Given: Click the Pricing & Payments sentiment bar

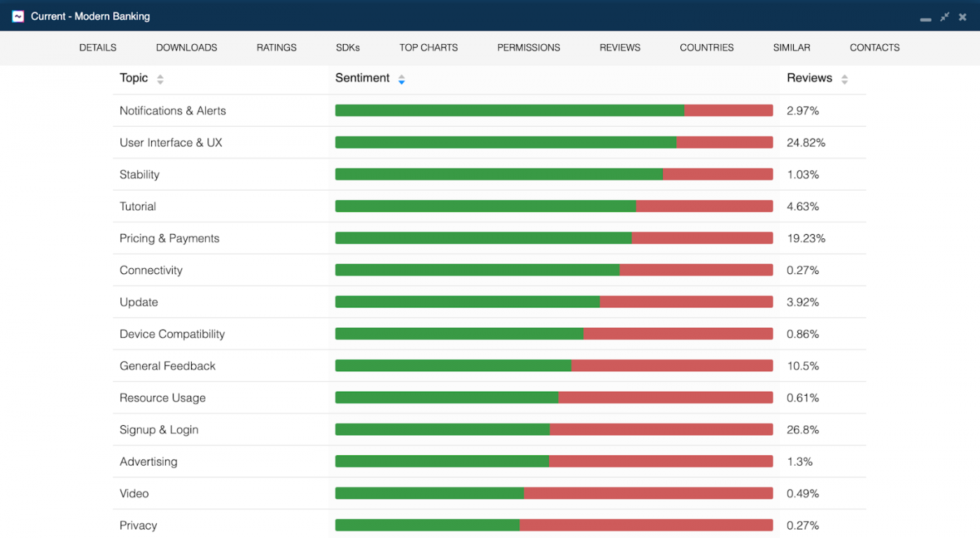Looking at the screenshot, I should (x=553, y=237).
